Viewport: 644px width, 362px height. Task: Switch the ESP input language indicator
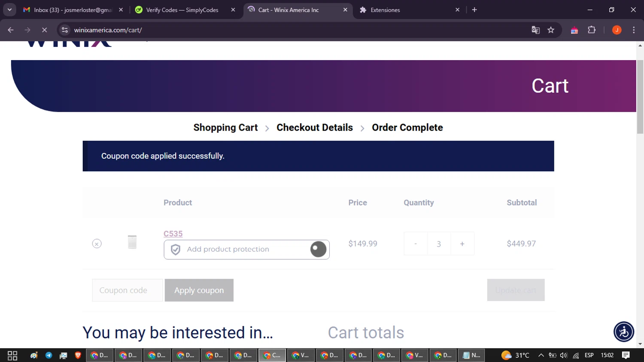tap(589, 356)
